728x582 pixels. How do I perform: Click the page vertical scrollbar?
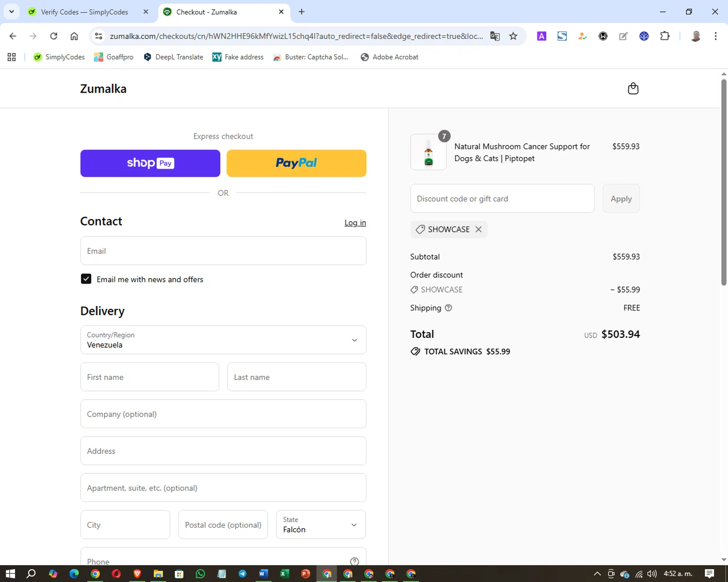coord(724,182)
